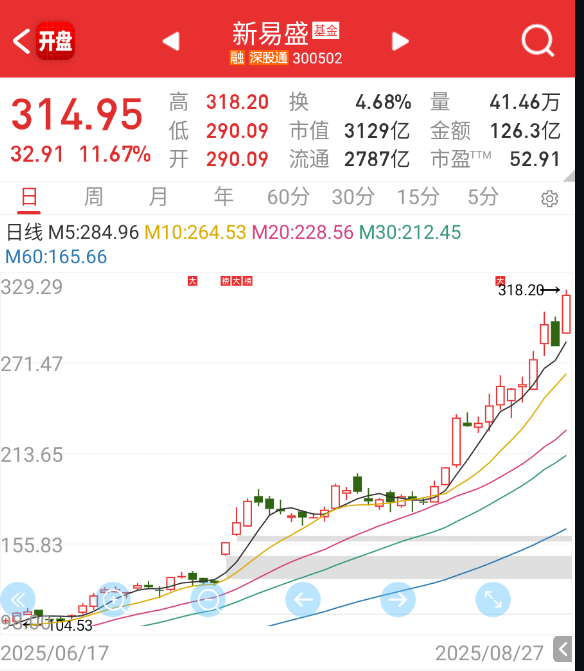Open the 开盘 app logo
Screen dimensions: 584x671
coord(55,41)
